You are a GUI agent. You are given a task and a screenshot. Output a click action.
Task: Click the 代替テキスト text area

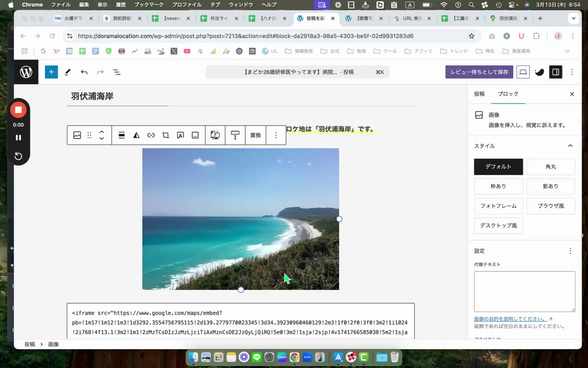click(x=525, y=292)
